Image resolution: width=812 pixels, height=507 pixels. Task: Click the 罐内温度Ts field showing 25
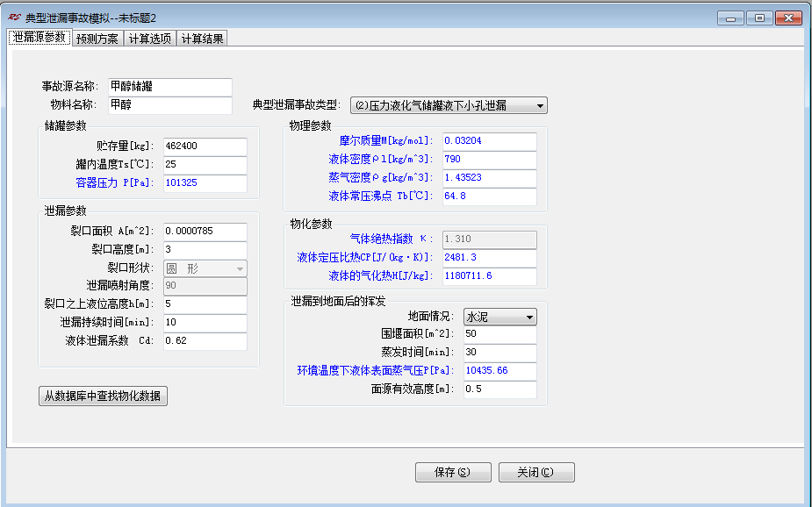tap(205, 165)
